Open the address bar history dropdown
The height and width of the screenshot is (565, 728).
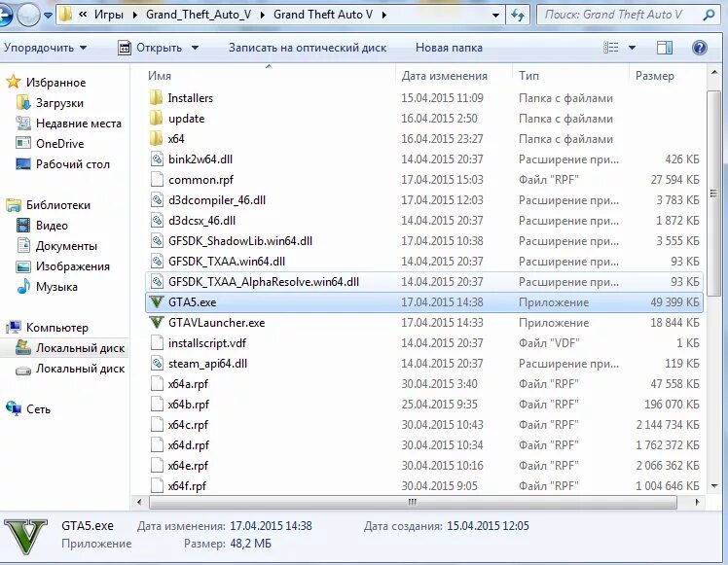point(495,15)
